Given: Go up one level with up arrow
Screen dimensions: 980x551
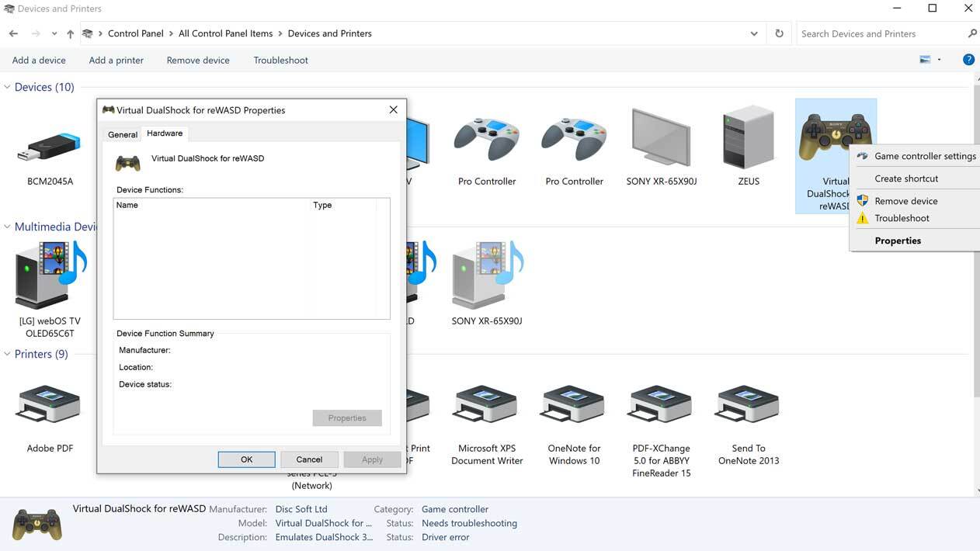Looking at the screenshot, I should [x=70, y=33].
